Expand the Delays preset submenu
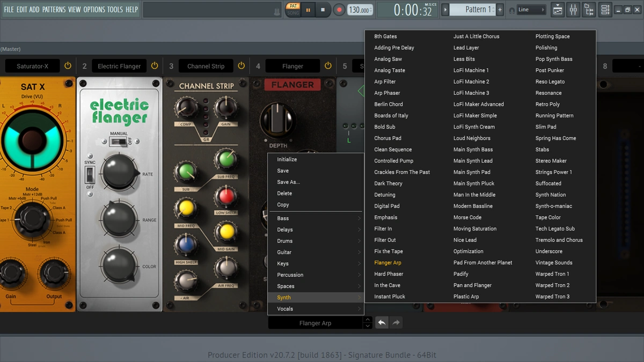Image resolution: width=644 pixels, height=362 pixels. point(316,230)
